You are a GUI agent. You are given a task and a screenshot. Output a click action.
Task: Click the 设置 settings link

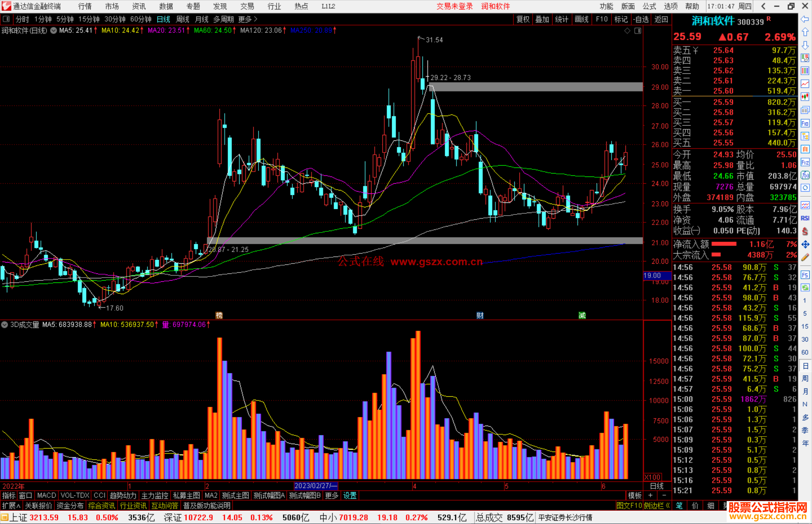350,495
